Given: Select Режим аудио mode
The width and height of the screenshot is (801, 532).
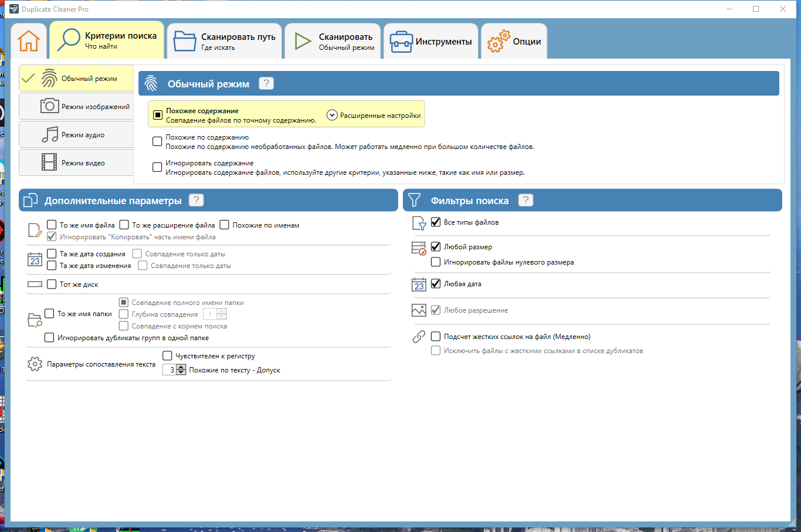Looking at the screenshot, I should point(76,134).
